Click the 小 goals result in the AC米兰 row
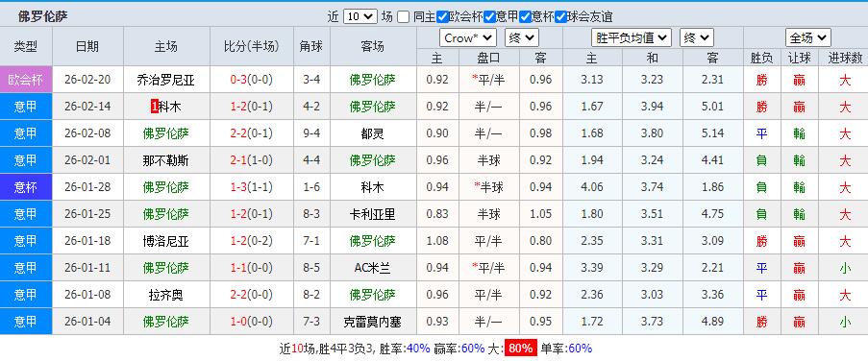This screenshot has width=868, height=361. [x=845, y=268]
